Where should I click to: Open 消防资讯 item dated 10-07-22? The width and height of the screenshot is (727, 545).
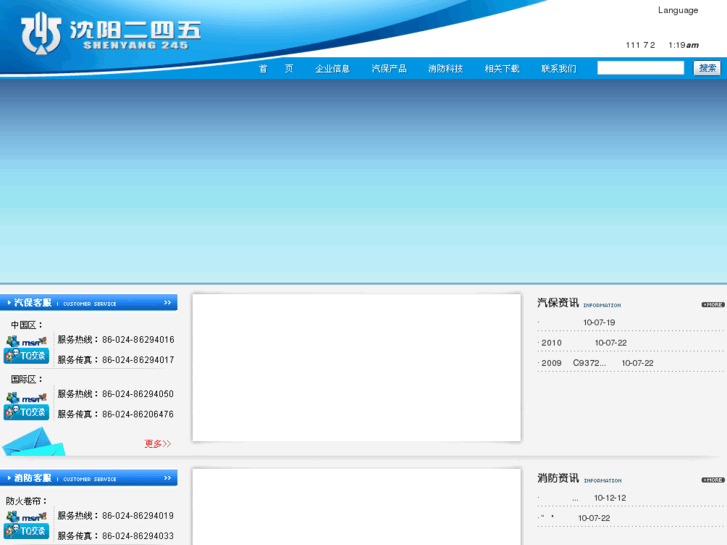[x=574, y=518]
